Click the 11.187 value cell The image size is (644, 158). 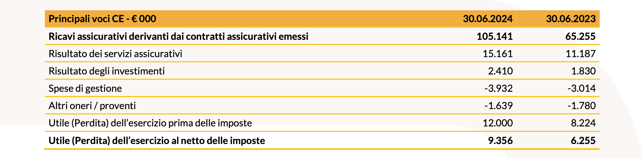coord(580,54)
